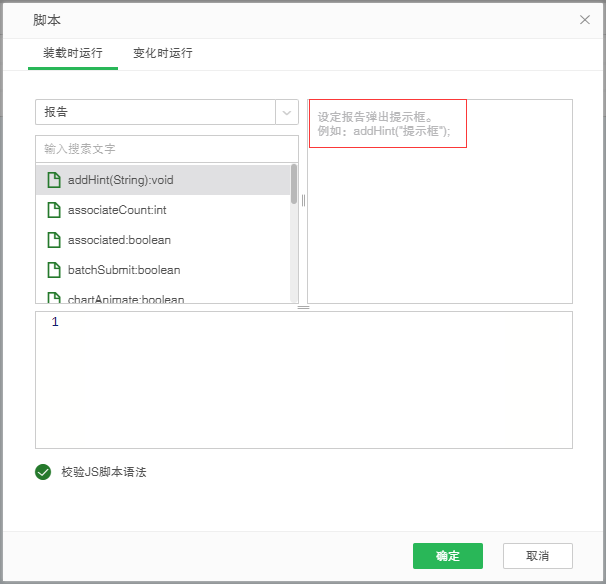Click the file icon beside associated:boolean

click(x=54, y=240)
